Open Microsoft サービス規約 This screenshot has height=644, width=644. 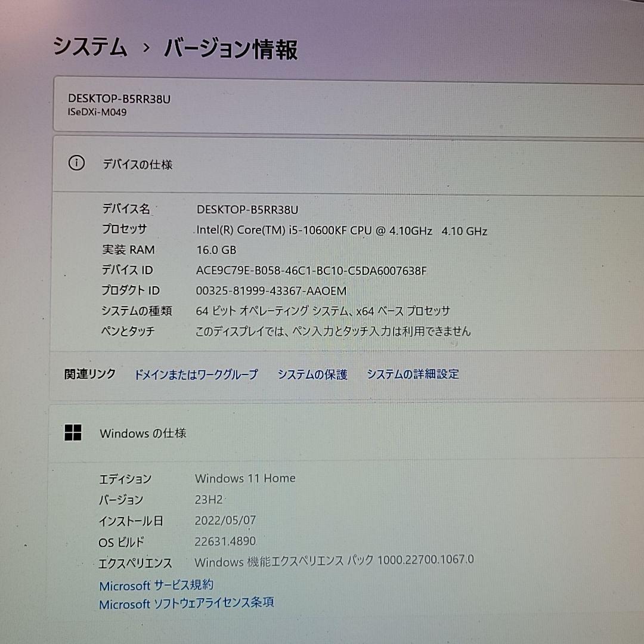point(156,586)
